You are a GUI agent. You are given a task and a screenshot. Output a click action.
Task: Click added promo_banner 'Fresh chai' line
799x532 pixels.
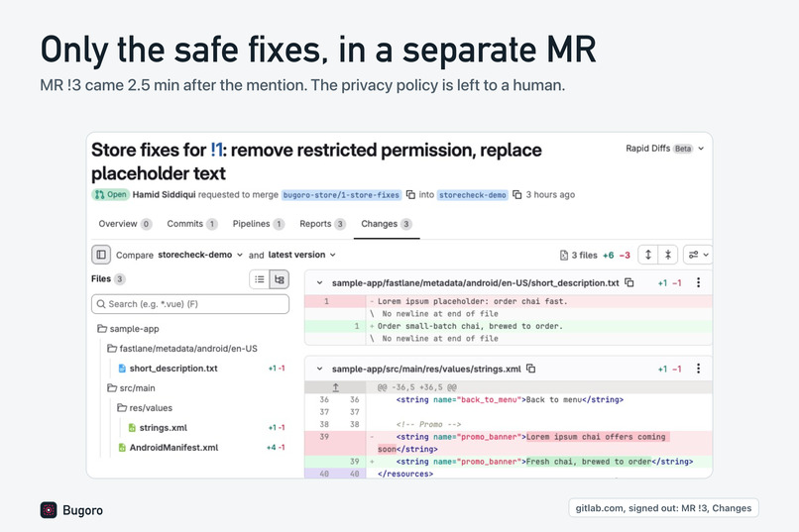point(508,462)
